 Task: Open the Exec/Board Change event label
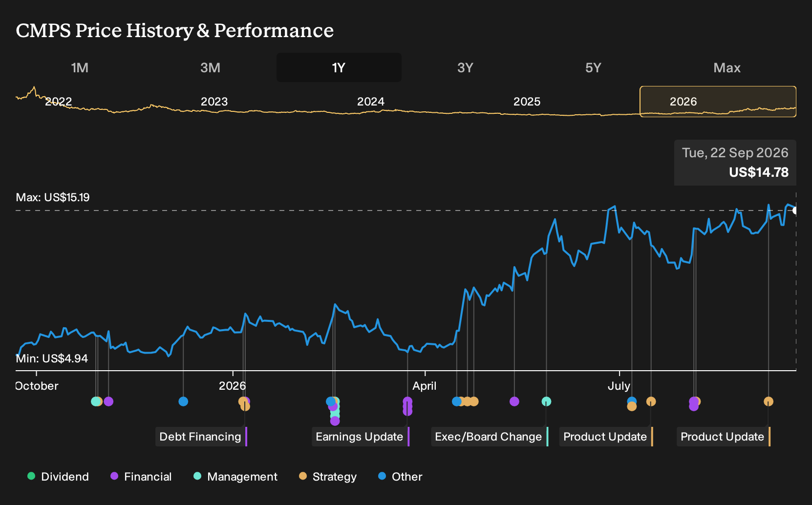point(490,437)
